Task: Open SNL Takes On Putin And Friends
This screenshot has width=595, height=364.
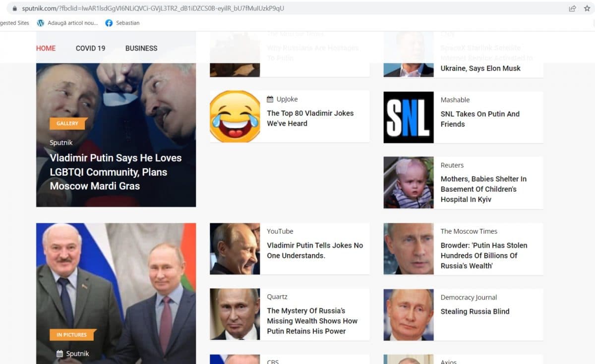Action: point(480,119)
